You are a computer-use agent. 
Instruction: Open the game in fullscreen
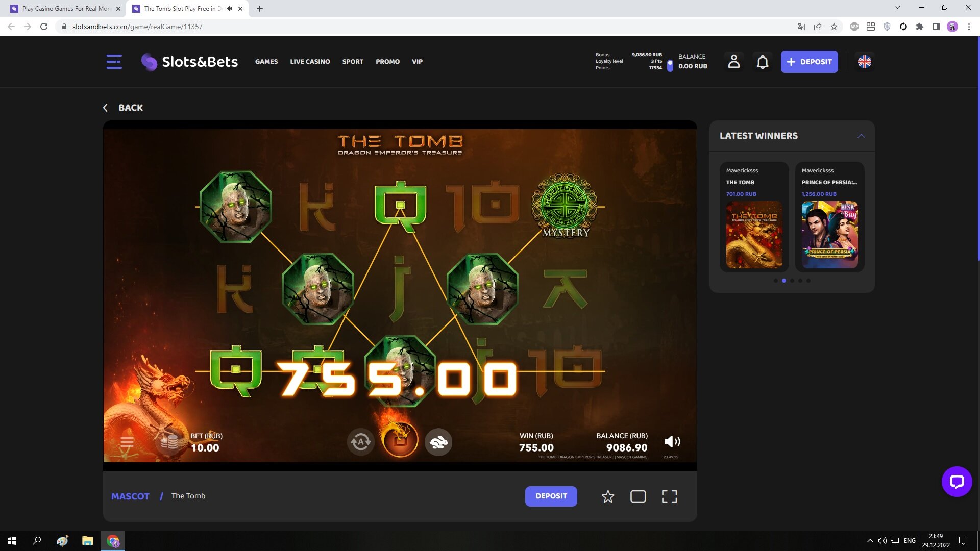tap(669, 496)
